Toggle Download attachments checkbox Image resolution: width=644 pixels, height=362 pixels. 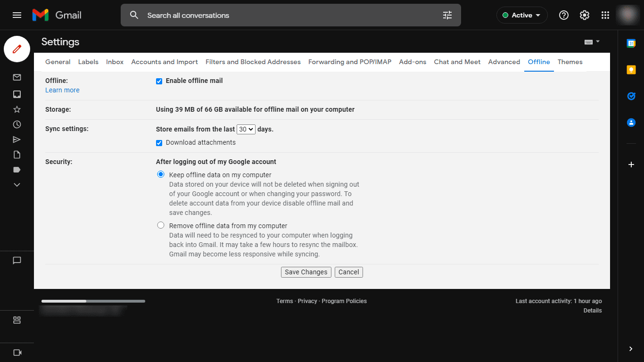click(159, 143)
